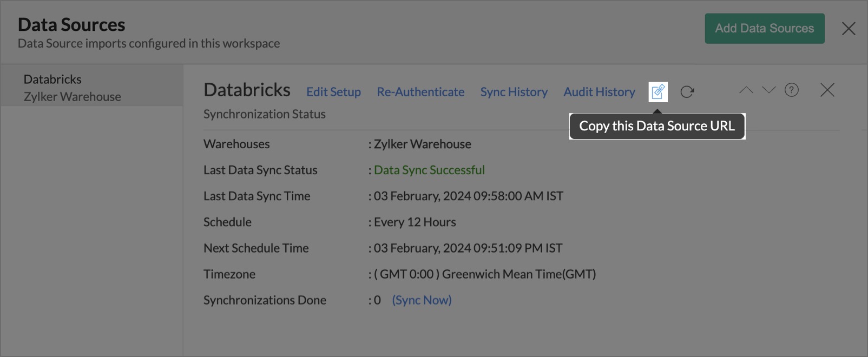868x357 pixels.
Task: Click the Next Schedule Time value
Action: click(x=468, y=248)
